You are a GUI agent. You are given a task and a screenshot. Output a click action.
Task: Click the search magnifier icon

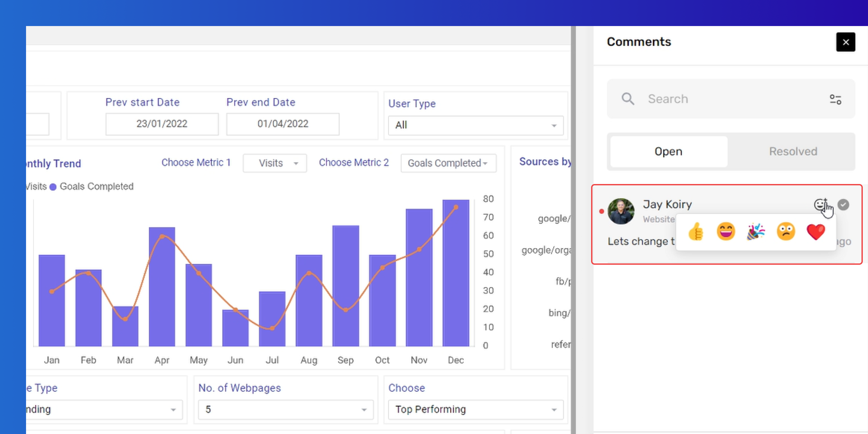[x=627, y=99]
